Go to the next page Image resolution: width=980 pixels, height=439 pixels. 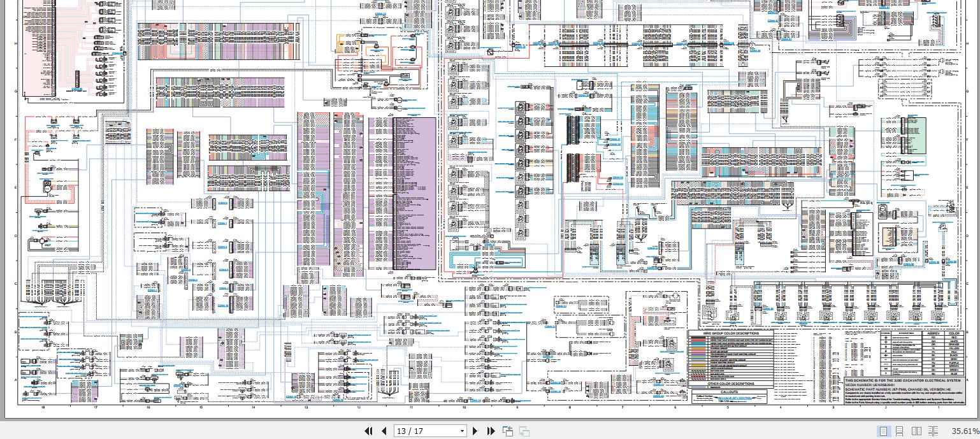475,431
